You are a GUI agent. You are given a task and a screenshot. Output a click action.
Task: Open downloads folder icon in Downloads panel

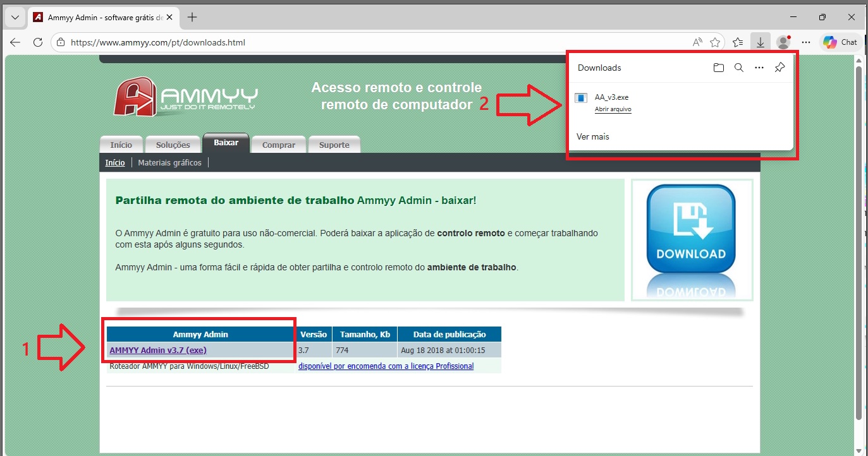(x=718, y=68)
